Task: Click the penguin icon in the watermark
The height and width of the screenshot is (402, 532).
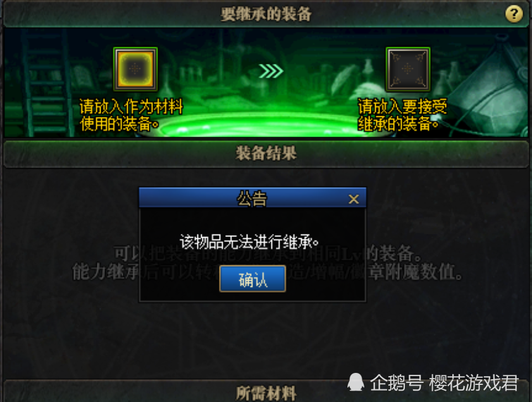Action: pos(356,382)
